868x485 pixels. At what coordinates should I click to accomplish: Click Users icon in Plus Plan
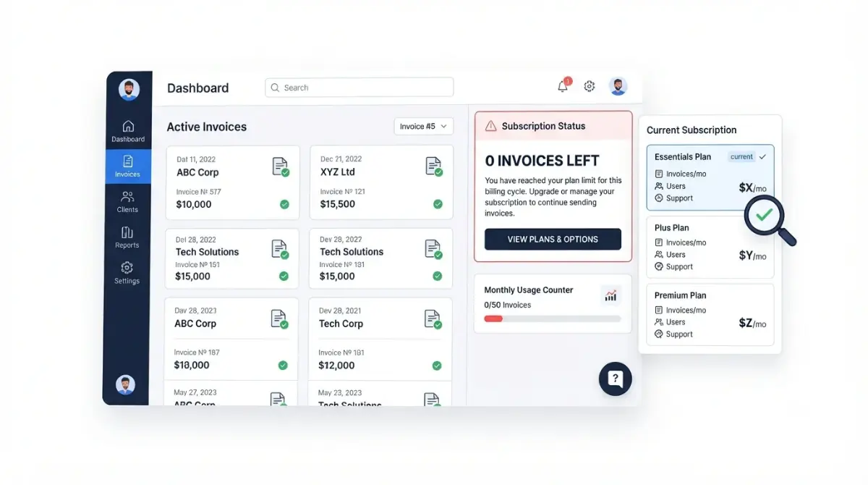point(659,255)
